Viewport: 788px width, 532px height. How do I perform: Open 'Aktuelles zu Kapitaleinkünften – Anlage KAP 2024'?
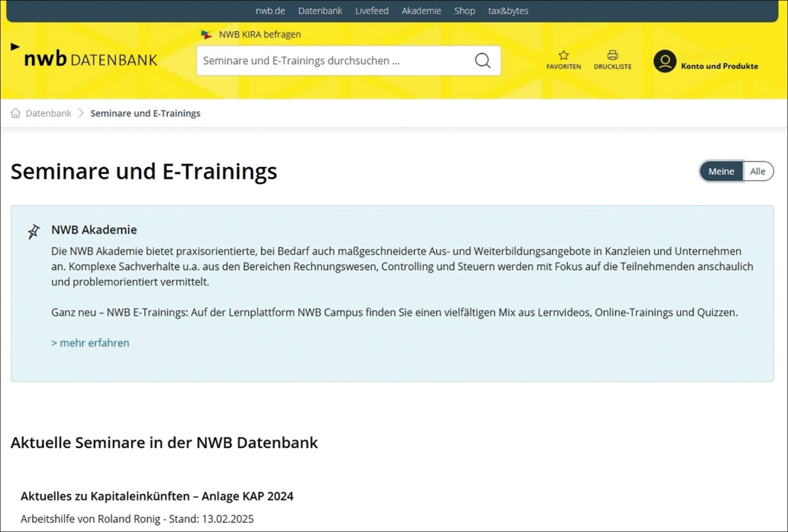(x=157, y=495)
